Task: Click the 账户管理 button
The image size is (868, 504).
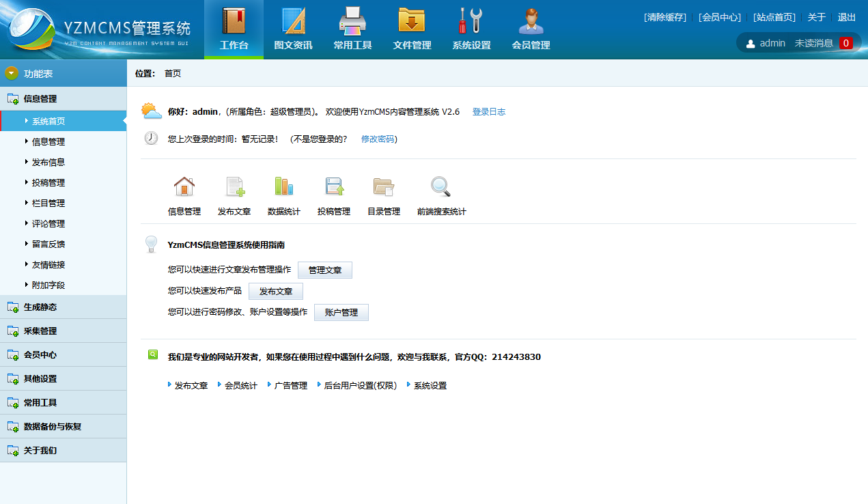Action: (341, 313)
